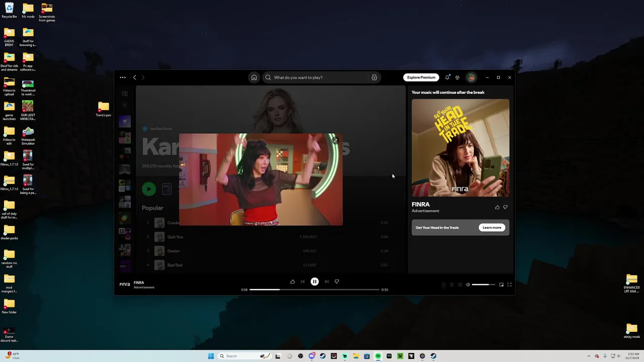Open Discord from the taskbar
Screen dimensions: 644x362
[312, 356]
